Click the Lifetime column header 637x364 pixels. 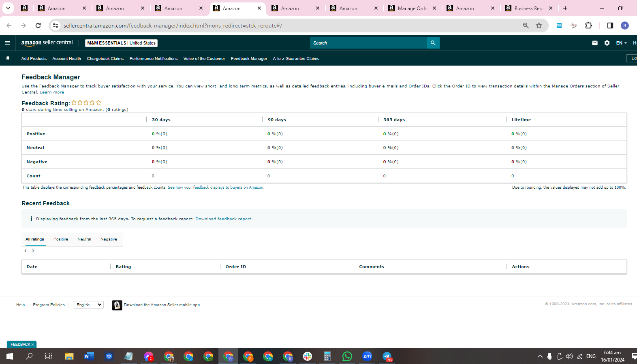[x=521, y=120]
